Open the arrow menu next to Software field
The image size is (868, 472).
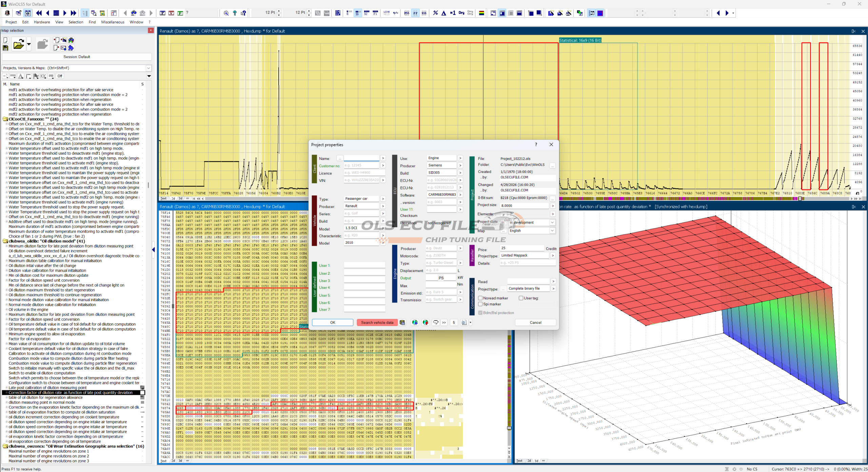460,195
